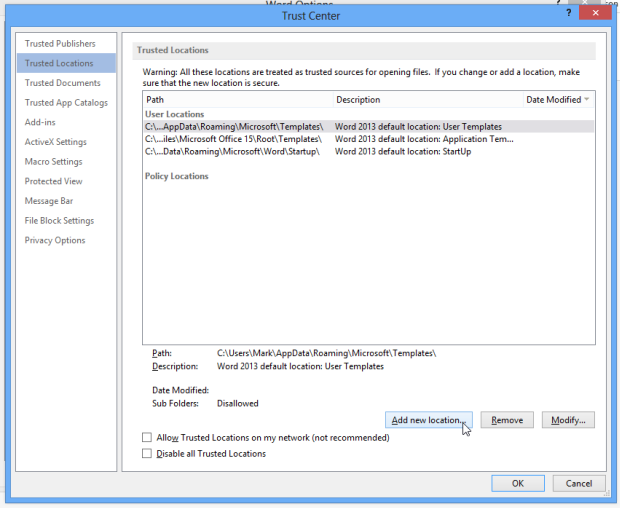Close the Trust Center dialog

tap(595, 13)
